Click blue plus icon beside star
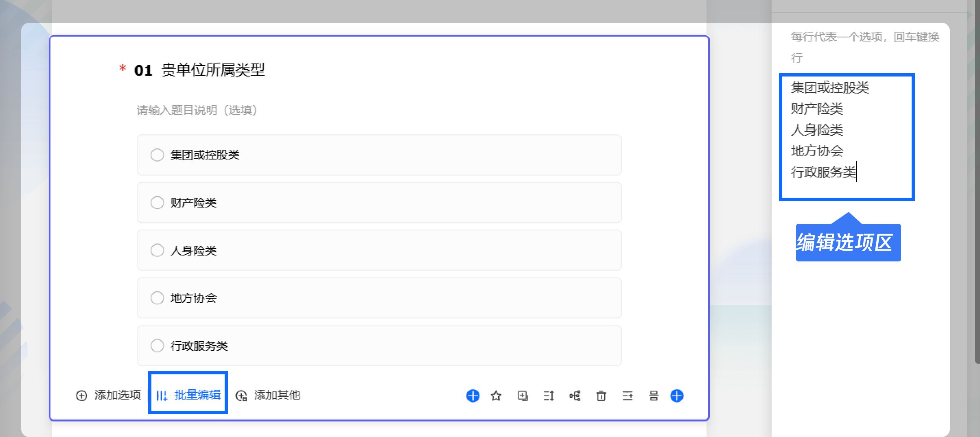Viewport: 980px width, 437px height. pyautogui.click(x=472, y=395)
